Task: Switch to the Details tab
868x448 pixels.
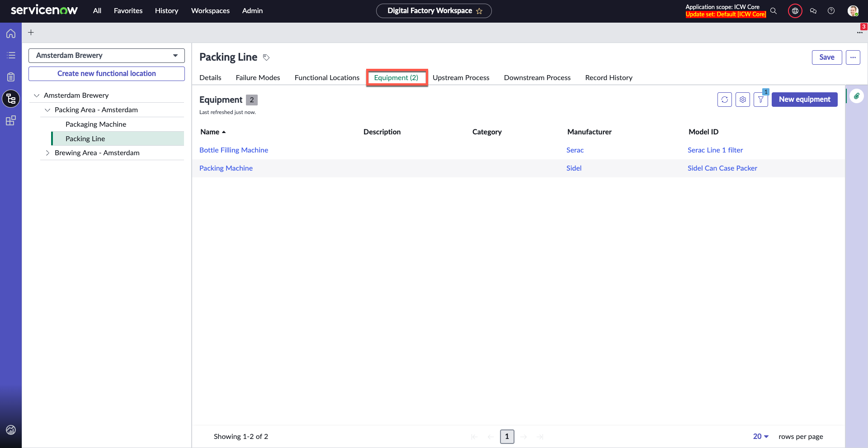Action: pos(210,78)
